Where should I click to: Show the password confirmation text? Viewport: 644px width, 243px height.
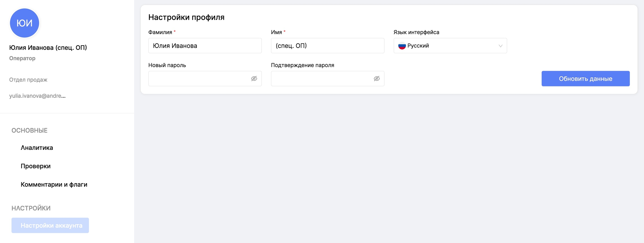point(377,79)
